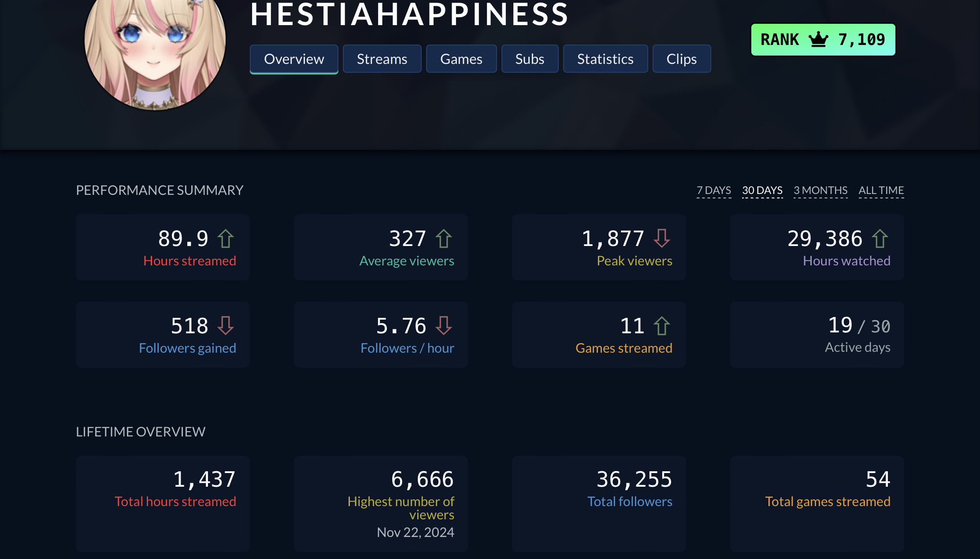Click down arrow beside Peak viewers value
The height and width of the screenshot is (559, 980).
pos(661,238)
